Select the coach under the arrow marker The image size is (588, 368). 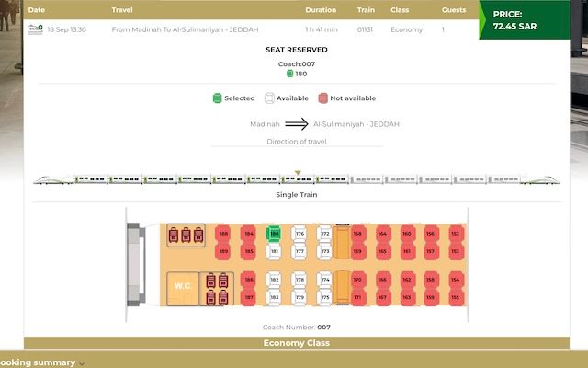(x=297, y=180)
